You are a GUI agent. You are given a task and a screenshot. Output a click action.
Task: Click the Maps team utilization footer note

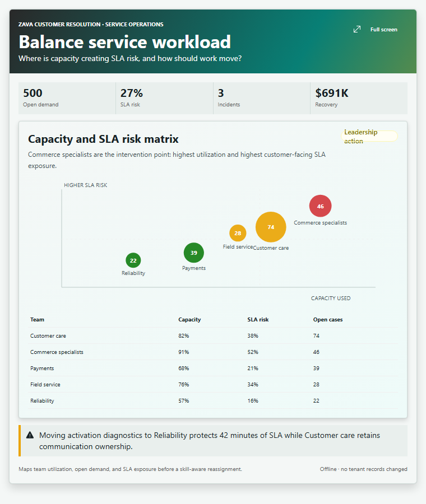tap(130, 469)
